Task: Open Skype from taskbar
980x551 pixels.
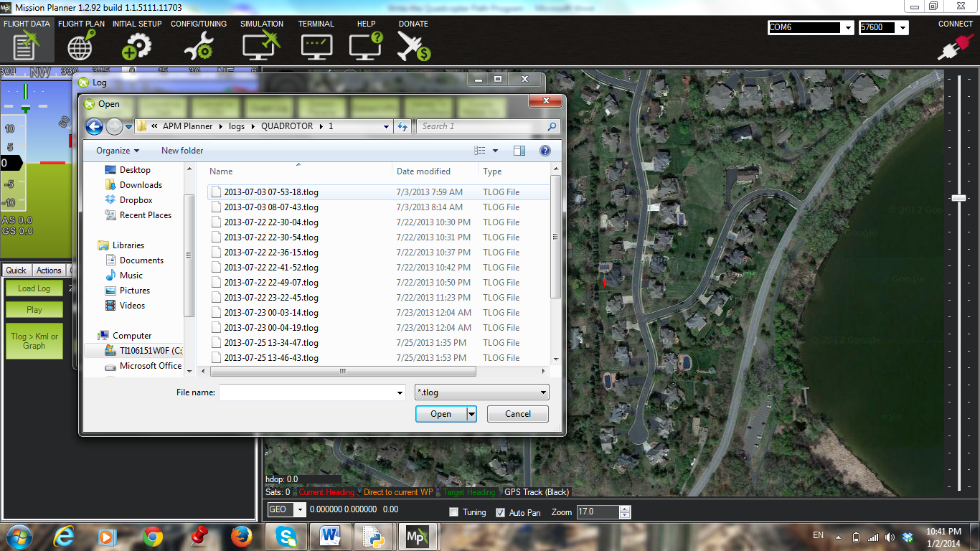Action: tap(286, 536)
